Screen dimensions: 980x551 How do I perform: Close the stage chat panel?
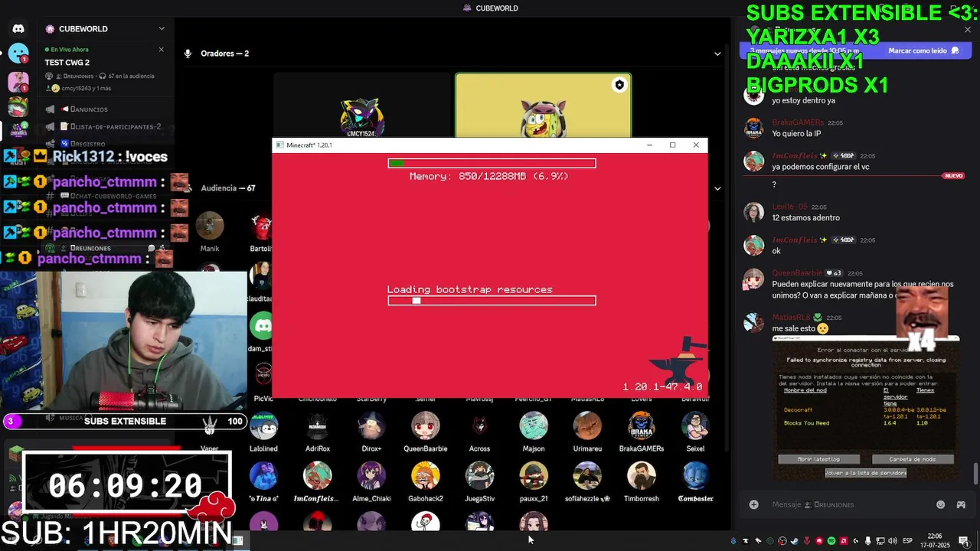pos(968,30)
